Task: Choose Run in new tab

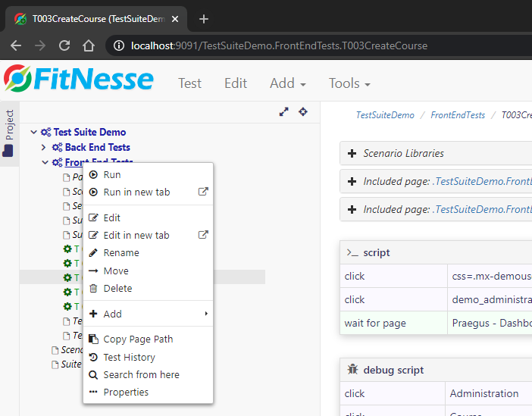Action: tap(148, 192)
